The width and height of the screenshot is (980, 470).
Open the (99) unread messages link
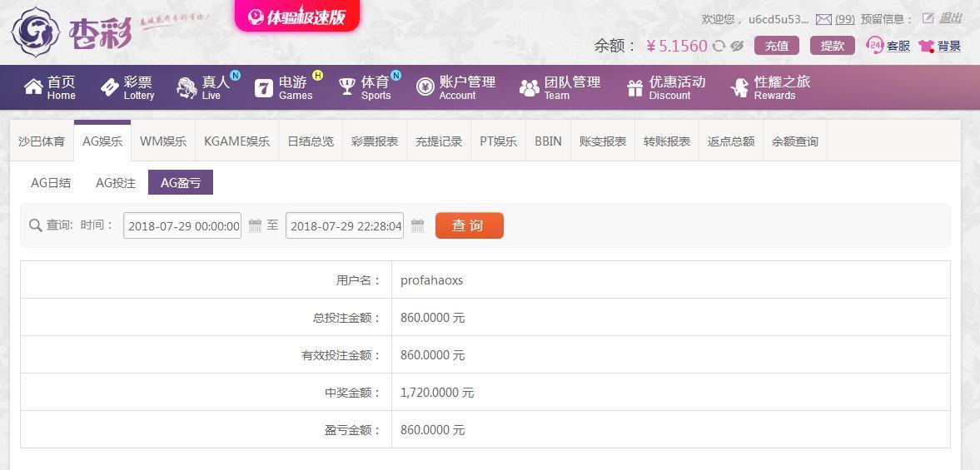coord(845,19)
